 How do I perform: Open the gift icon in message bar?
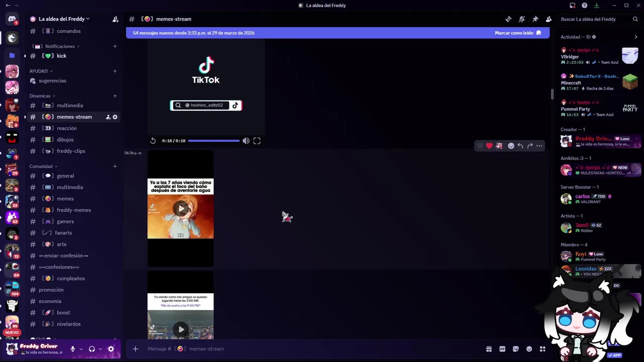click(x=489, y=349)
